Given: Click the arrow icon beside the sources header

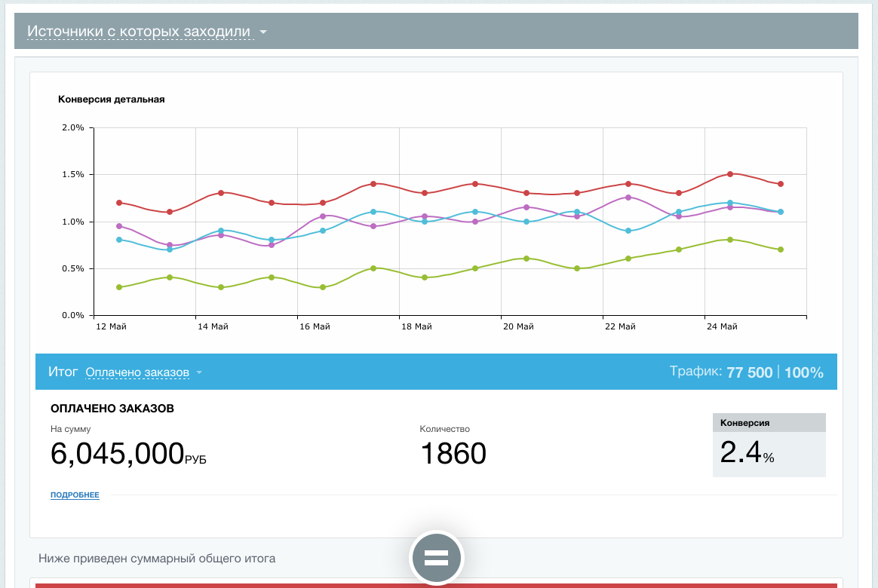Looking at the screenshot, I should (263, 32).
